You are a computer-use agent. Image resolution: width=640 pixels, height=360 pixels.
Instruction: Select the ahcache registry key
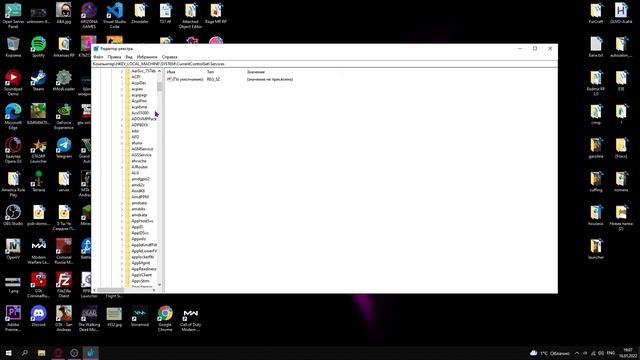pos(139,161)
